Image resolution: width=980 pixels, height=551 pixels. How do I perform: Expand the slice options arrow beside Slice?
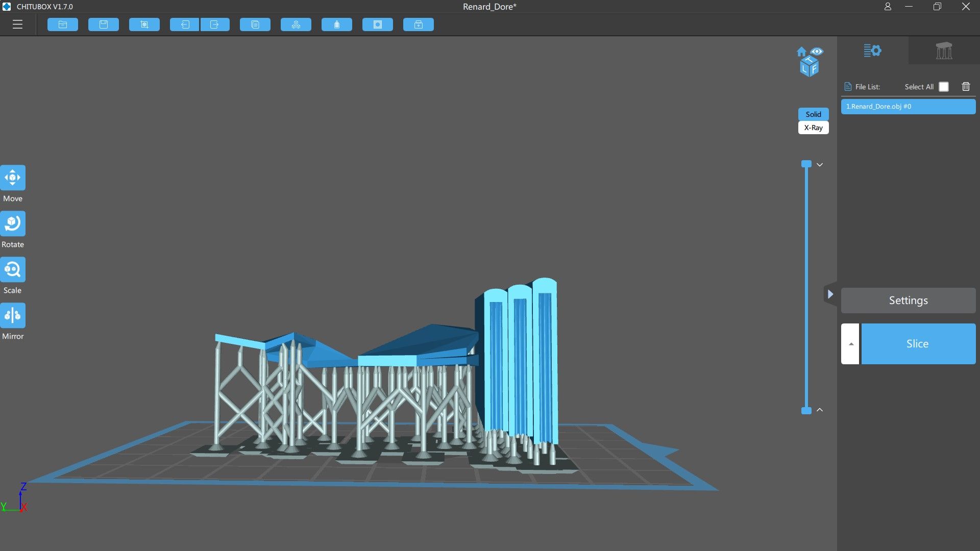(x=850, y=344)
